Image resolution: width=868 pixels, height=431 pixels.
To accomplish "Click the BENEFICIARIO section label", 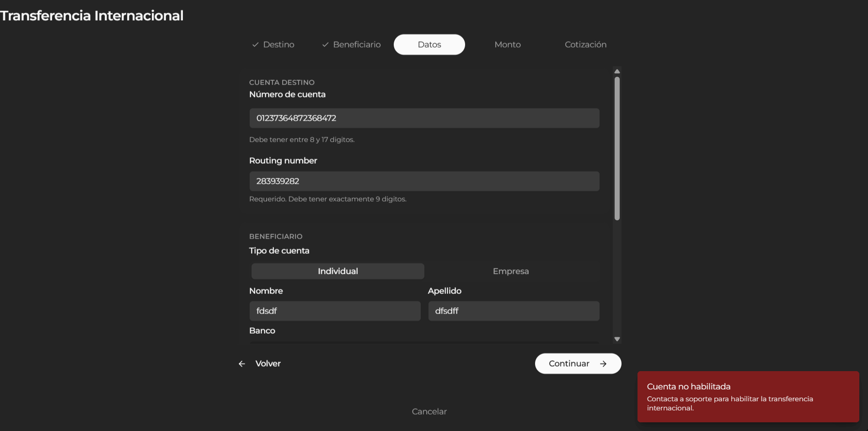I will click(276, 237).
